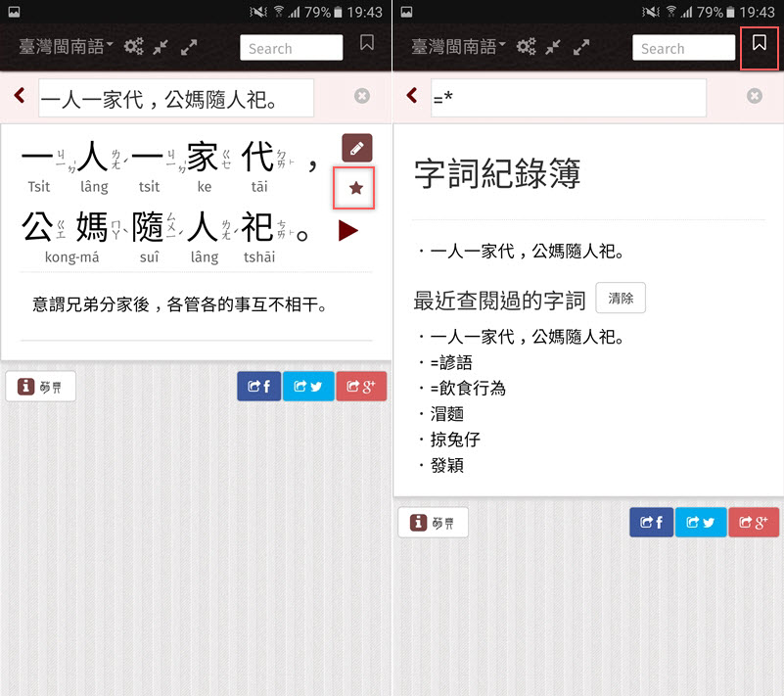Clear the query box containing "=*"

[754, 96]
